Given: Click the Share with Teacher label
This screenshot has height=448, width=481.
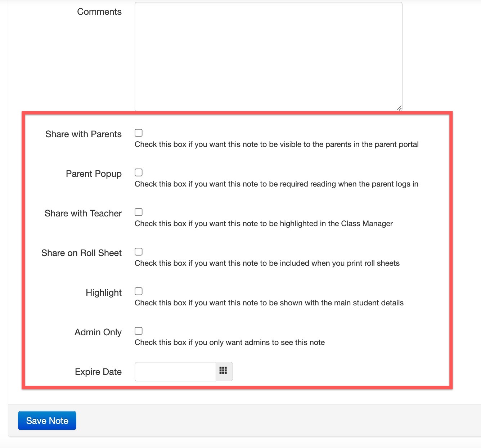Looking at the screenshot, I should pyautogui.click(x=83, y=214).
